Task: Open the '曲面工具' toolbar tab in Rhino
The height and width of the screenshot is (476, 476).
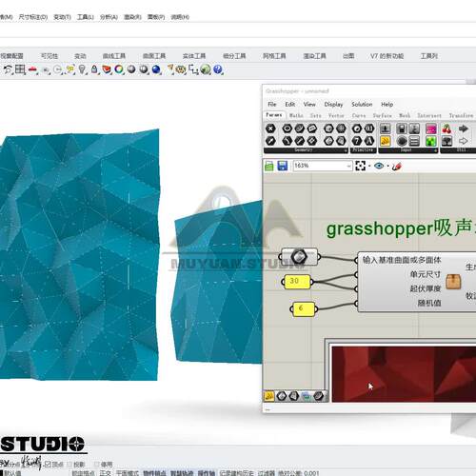Action: (x=154, y=56)
